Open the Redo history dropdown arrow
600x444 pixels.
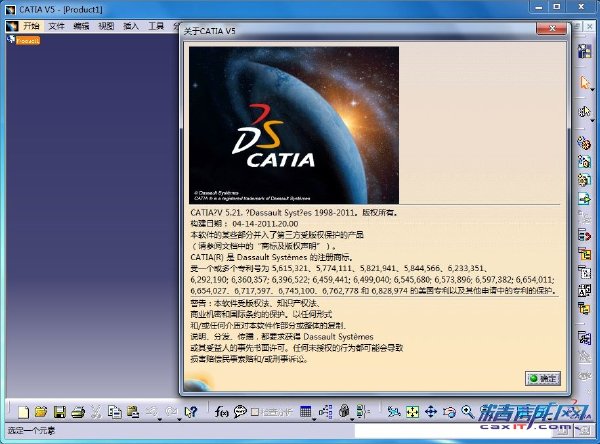tap(179, 420)
